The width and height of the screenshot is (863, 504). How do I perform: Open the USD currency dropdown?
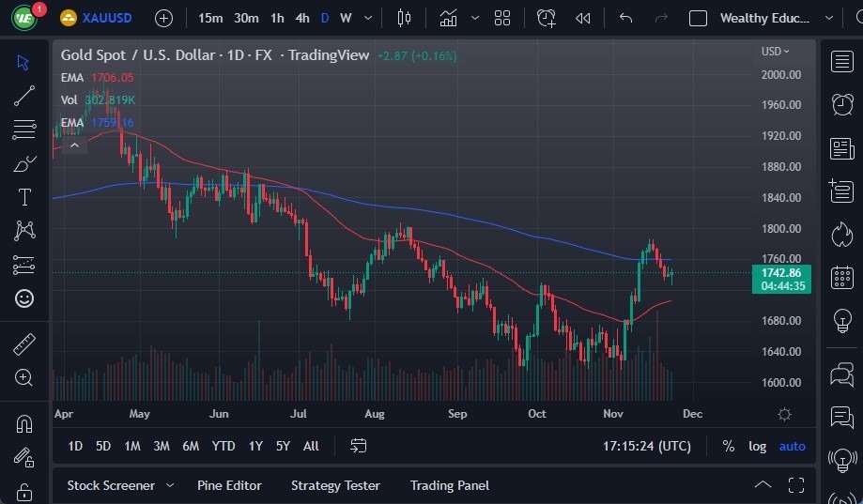tap(775, 52)
